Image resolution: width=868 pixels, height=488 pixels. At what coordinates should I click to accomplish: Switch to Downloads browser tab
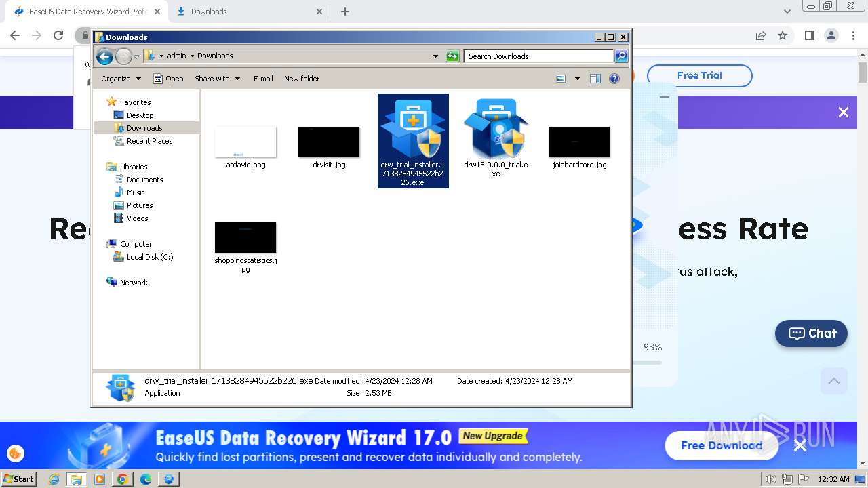[249, 12]
